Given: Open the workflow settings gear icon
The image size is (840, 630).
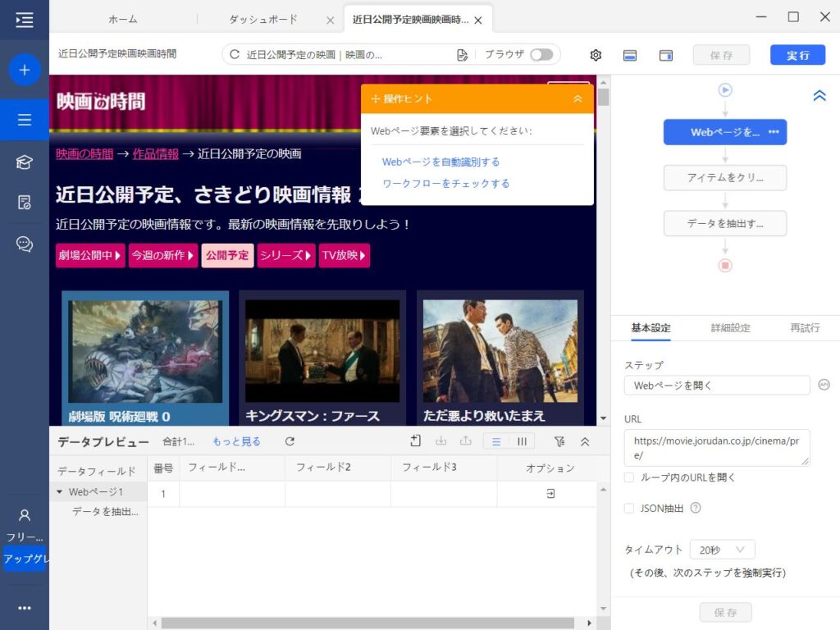Looking at the screenshot, I should pos(596,55).
